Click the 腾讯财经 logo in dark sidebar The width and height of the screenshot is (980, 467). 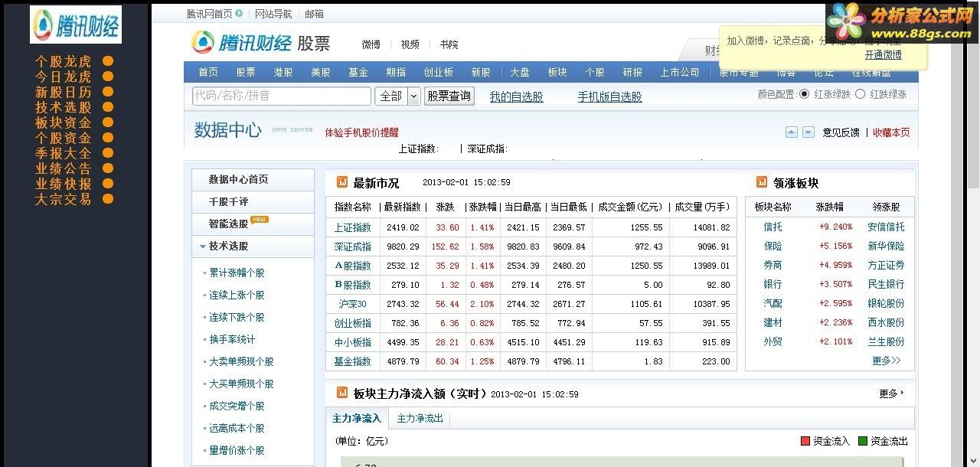click(76, 25)
